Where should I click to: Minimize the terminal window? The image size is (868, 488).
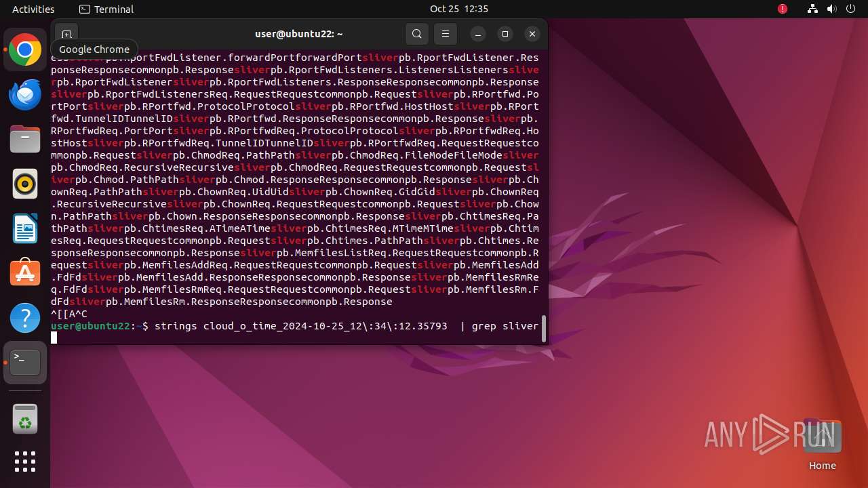(x=478, y=34)
